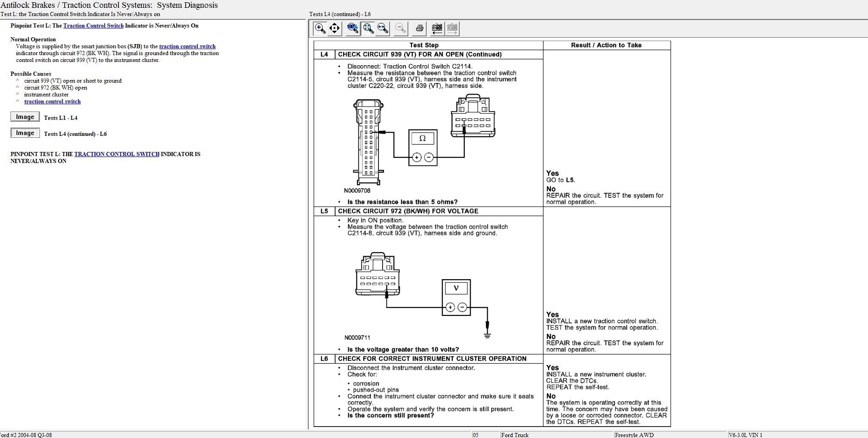The height and width of the screenshot is (438, 868).
Task: Click the grayed zoom out magnifier
Action: tap(401, 28)
